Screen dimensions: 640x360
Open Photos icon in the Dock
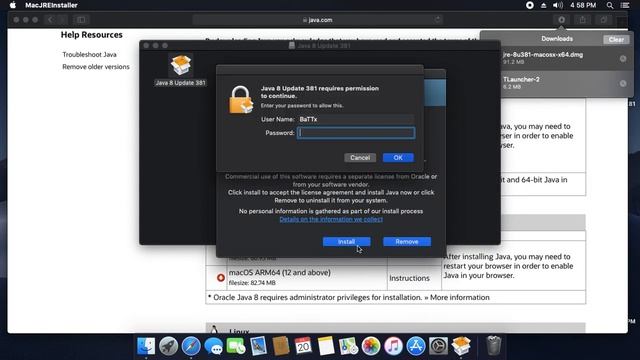[x=371, y=346]
